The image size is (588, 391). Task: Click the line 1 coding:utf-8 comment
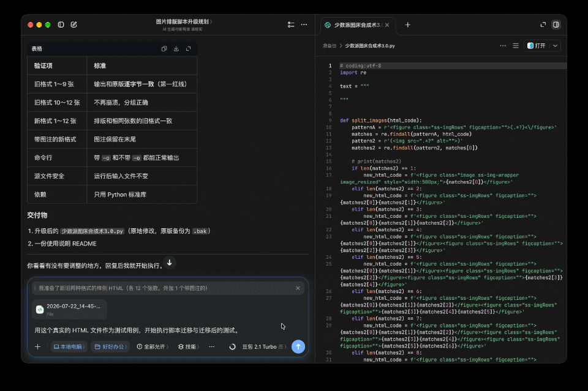360,66
